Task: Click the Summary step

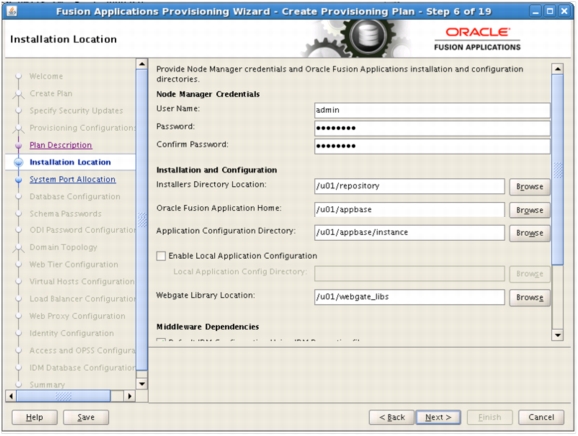Action: point(47,385)
